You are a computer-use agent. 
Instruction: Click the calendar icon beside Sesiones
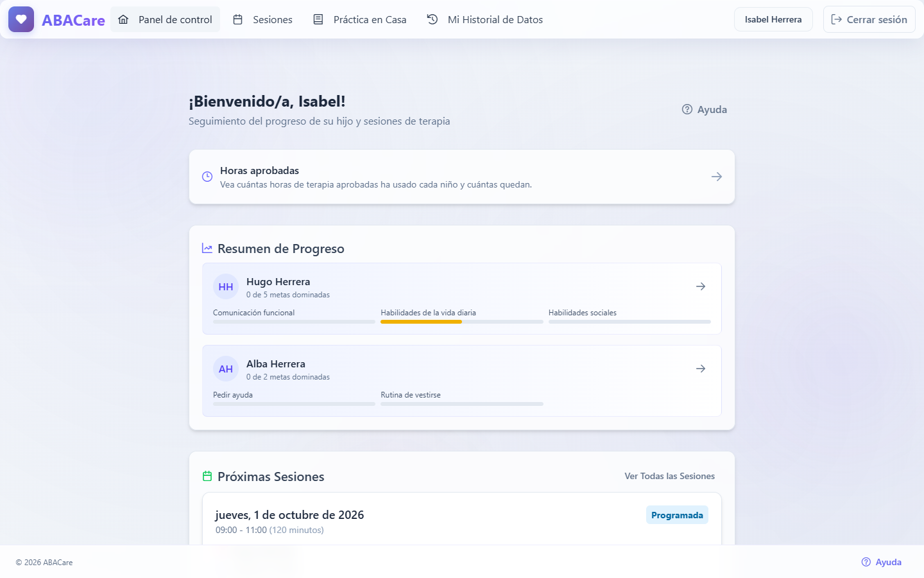tap(237, 19)
